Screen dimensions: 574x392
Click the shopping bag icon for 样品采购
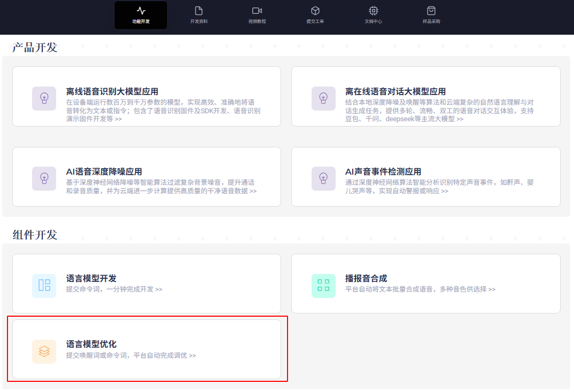click(x=431, y=11)
